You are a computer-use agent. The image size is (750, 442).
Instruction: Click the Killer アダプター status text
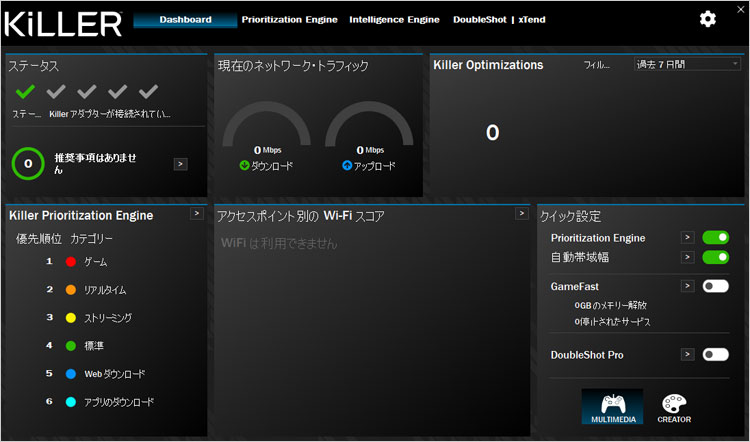pos(110,114)
